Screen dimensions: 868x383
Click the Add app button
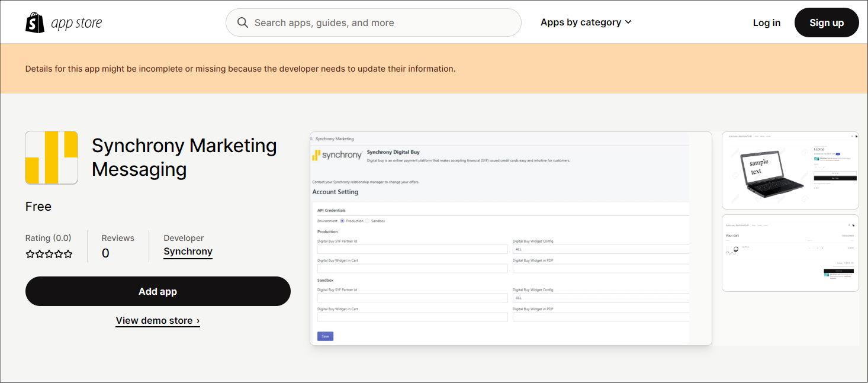point(158,291)
